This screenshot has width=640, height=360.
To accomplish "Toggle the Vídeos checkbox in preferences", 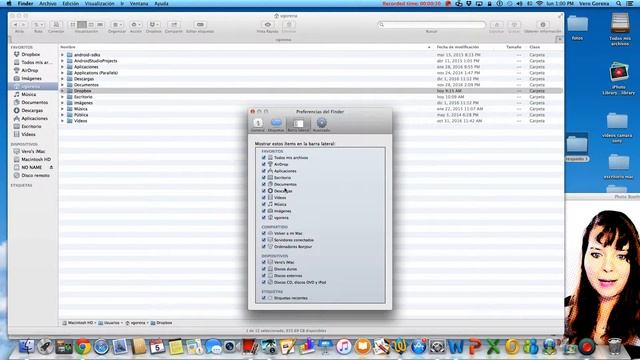I will click(x=264, y=198).
